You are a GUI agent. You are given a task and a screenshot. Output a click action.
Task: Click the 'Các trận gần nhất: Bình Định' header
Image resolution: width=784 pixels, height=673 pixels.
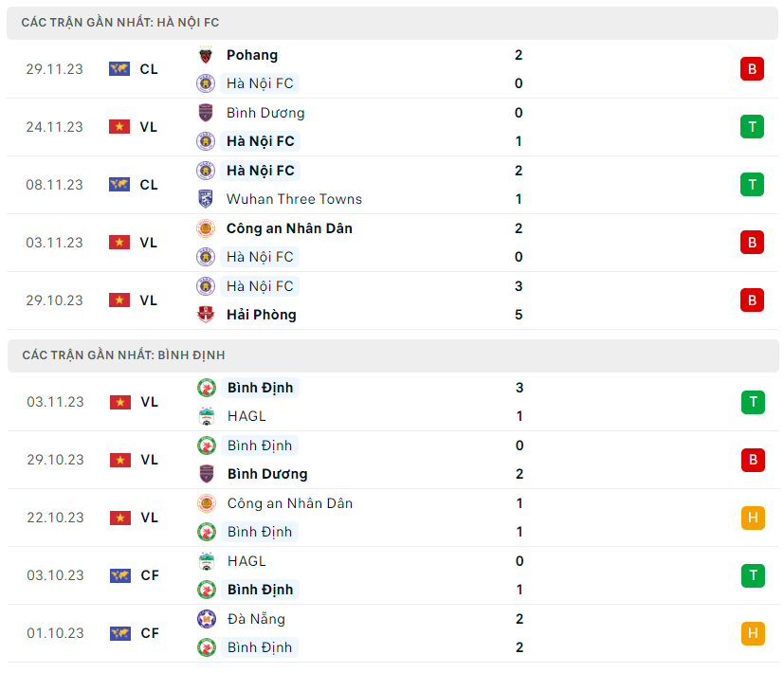pyautogui.click(x=123, y=355)
